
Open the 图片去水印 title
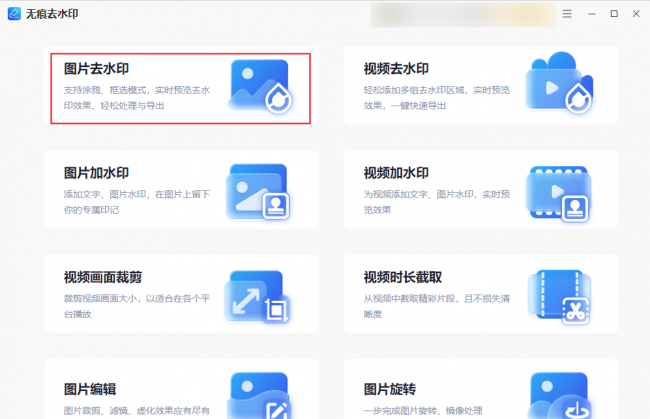96,68
